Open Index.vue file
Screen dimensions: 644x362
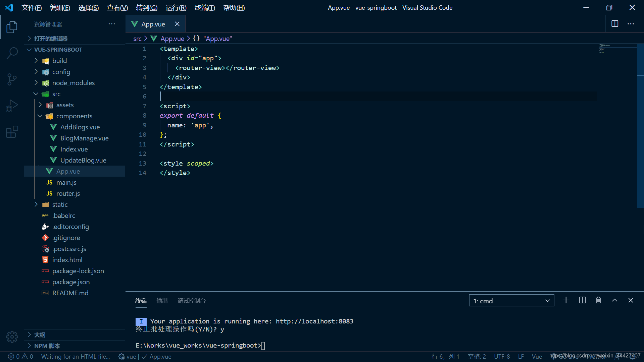coord(74,149)
